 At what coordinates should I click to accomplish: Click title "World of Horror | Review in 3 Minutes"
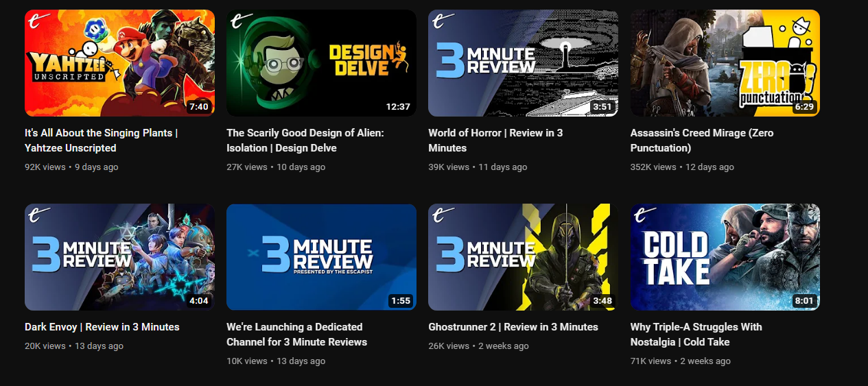point(495,141)
